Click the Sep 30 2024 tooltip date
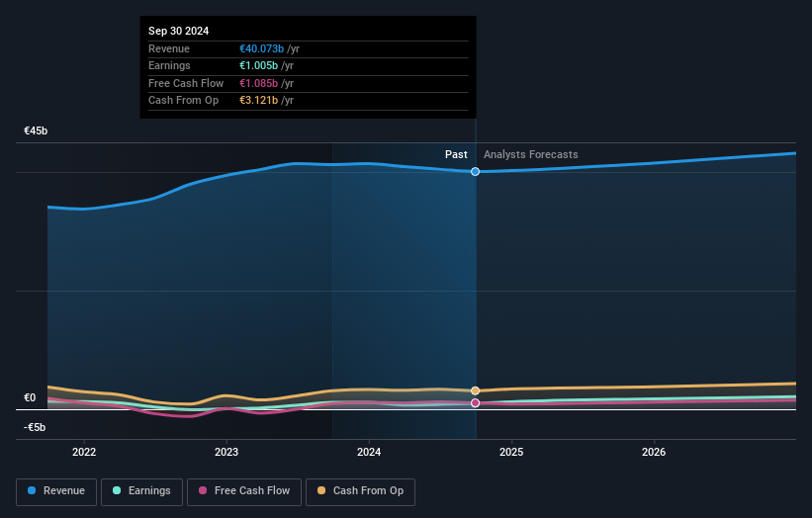The image size is (812, 518). (x=178, y=31)
